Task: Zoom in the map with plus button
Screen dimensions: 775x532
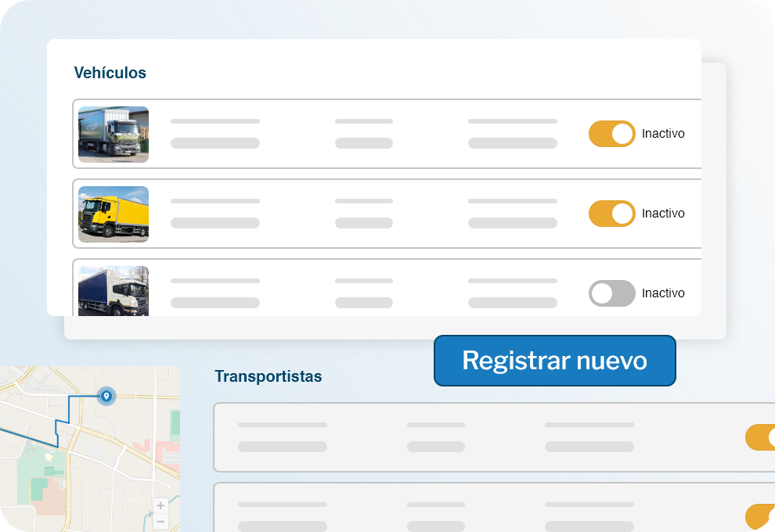Action: click(160, 506)
